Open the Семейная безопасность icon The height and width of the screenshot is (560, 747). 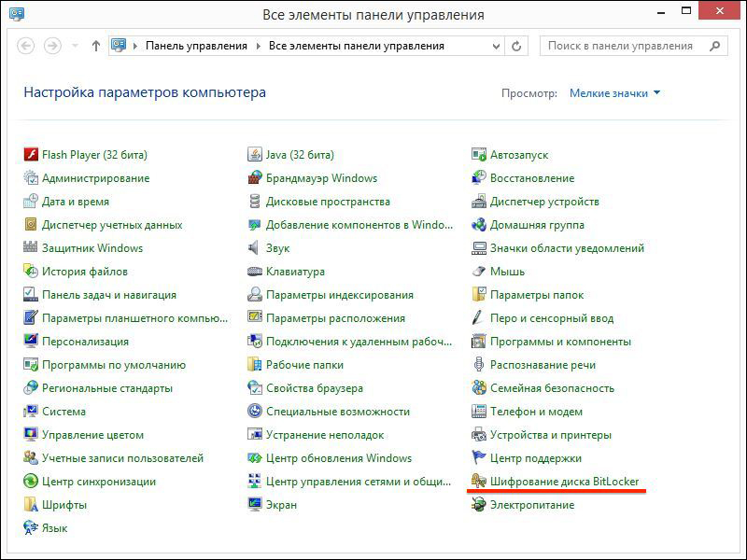tap(479, 387)
